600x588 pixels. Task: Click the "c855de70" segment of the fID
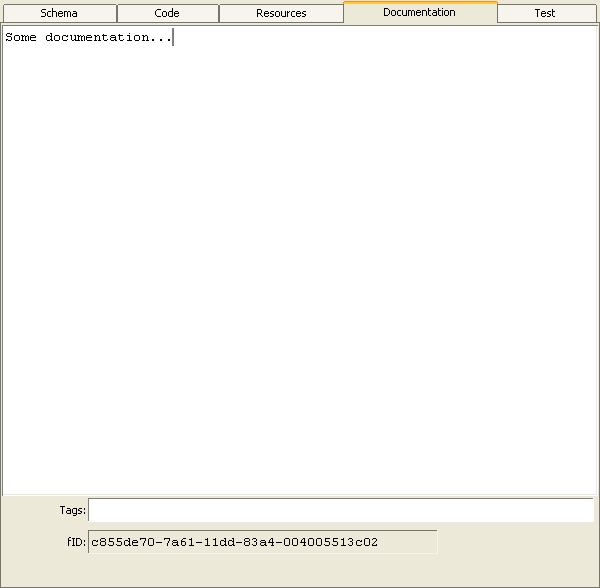point(120,542)
